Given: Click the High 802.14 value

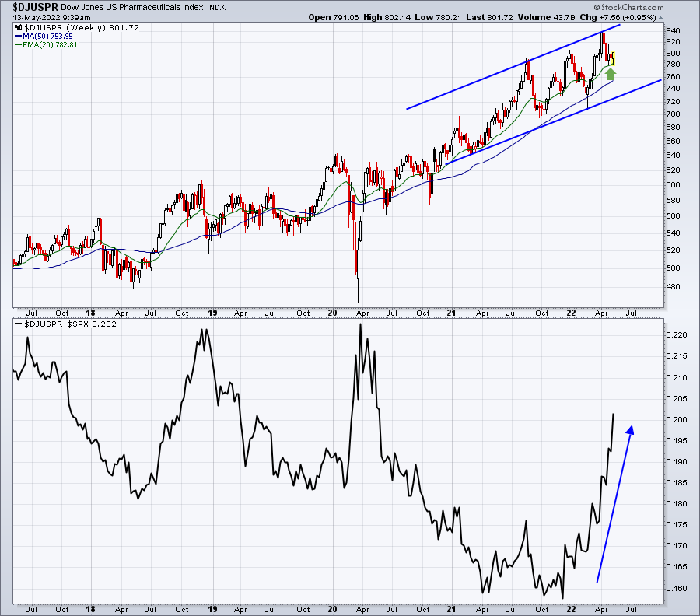Looking at the screenshot, I should 387,17.
